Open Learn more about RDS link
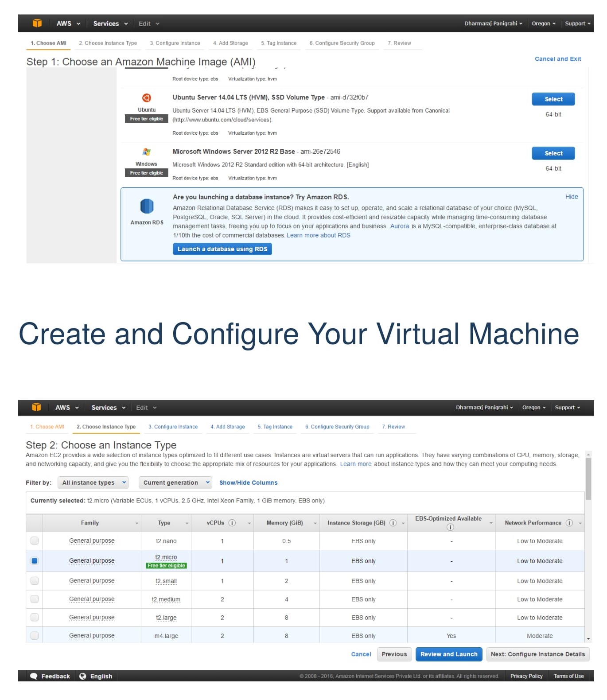This screenshot has width=607, height=700. (x=319, y=235)
